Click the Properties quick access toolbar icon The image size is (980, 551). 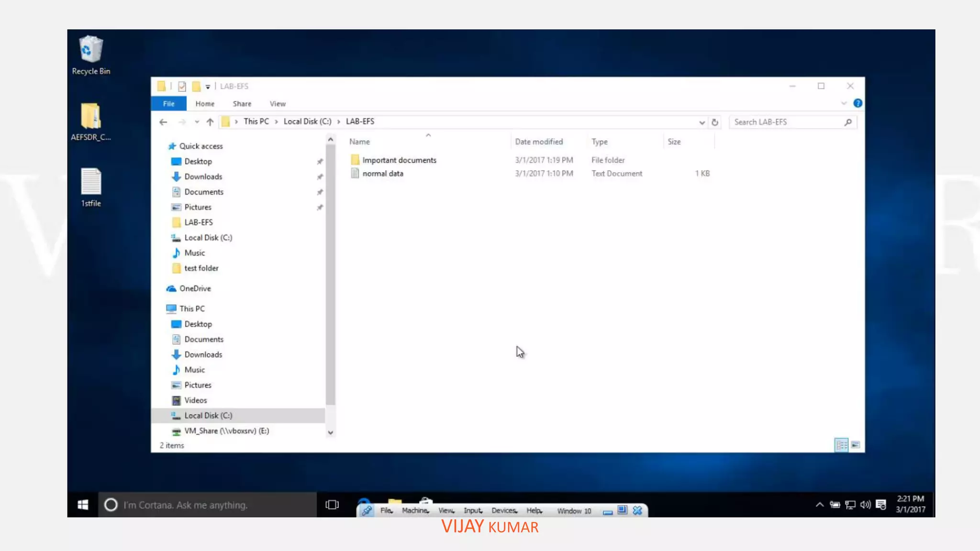[x=182, y=86]
